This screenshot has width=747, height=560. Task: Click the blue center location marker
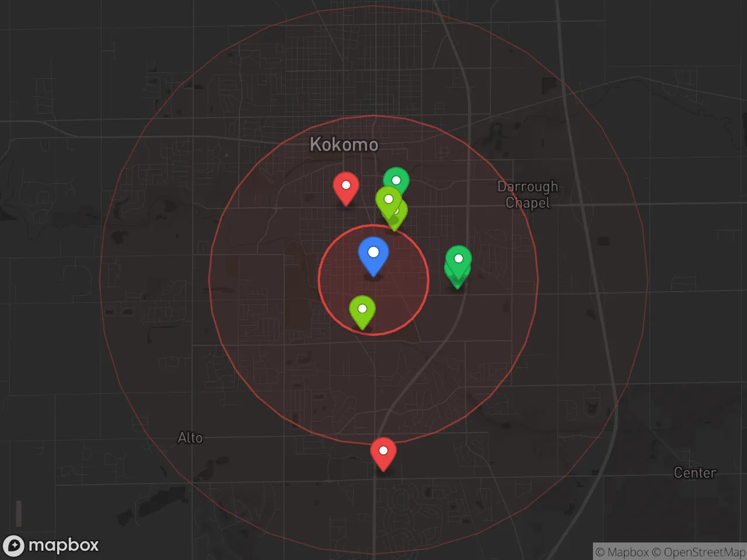[x=373, y=257]
